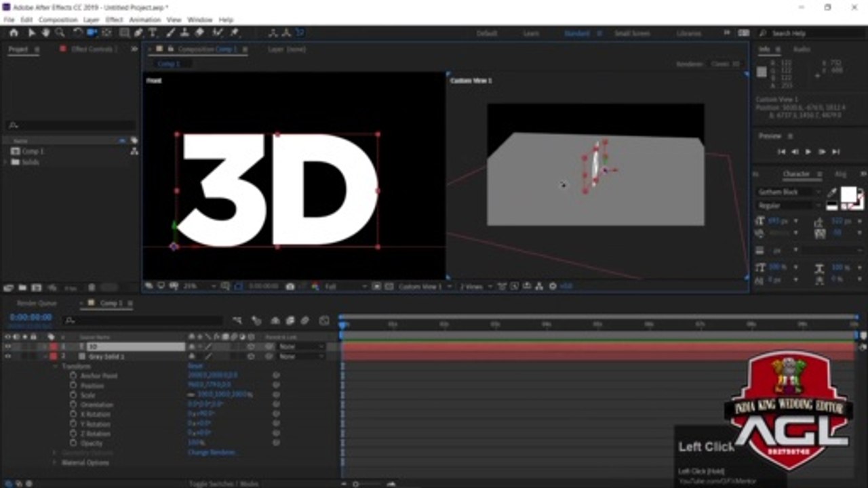
Task: Click the Home icon in toolbar
Action: [x=13, y=33]
